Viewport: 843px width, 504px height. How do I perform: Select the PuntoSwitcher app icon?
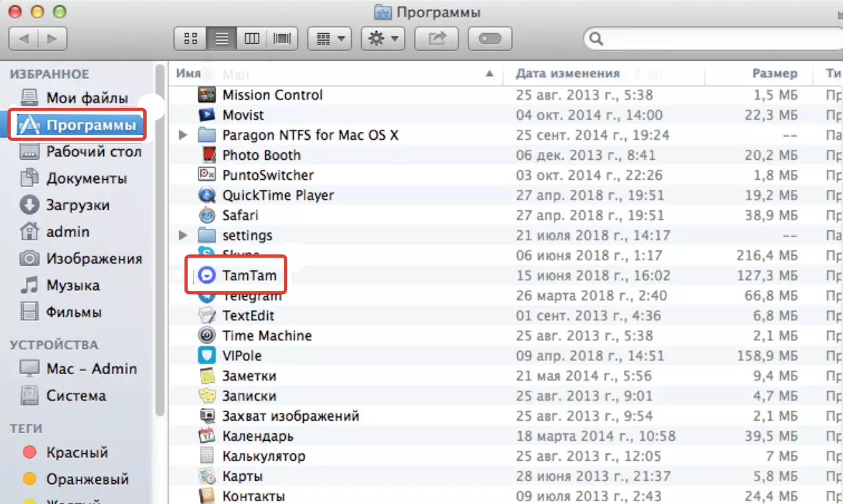click(207, 175)
